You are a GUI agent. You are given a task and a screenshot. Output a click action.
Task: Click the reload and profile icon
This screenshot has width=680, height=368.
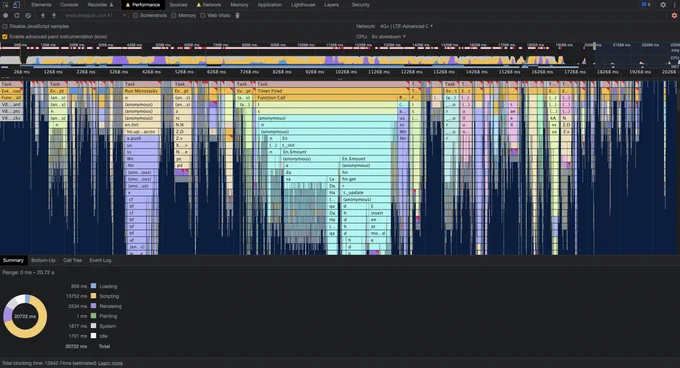[x=16, y=16]
